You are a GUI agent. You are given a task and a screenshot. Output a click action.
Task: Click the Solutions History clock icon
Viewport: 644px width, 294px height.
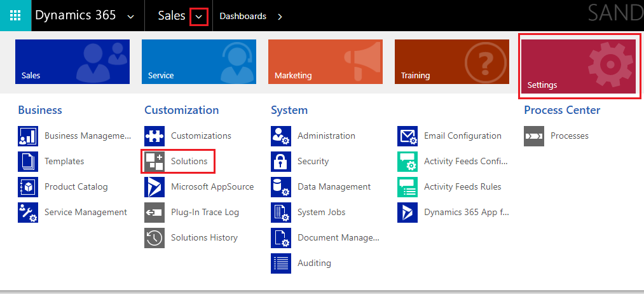154,238
